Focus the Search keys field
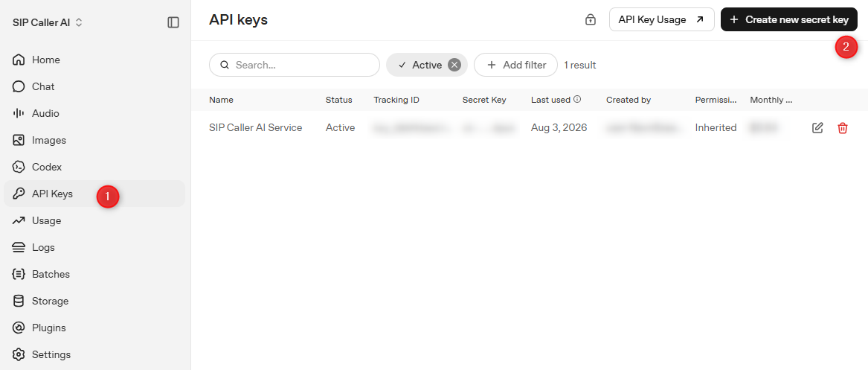This screenshot has height=370, width=868. click(295, 65)
